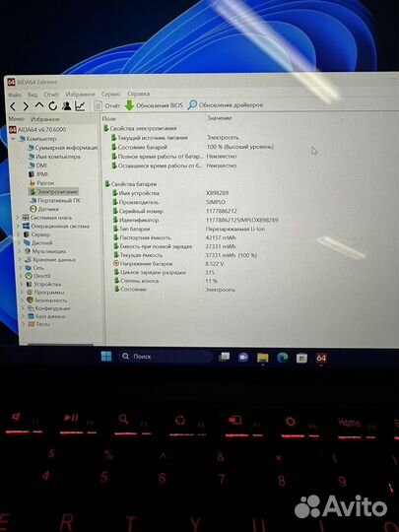The image size is (399, 532).
Task: Expand the Сервер node
Action: (x=19, y=234)
